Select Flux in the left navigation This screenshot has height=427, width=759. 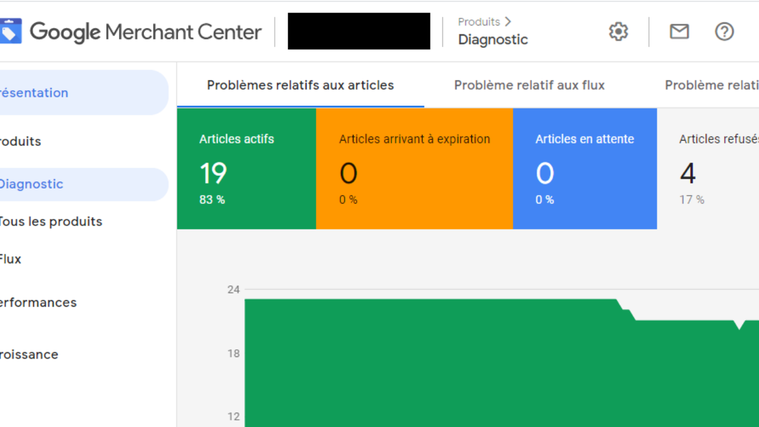(11, 259)
